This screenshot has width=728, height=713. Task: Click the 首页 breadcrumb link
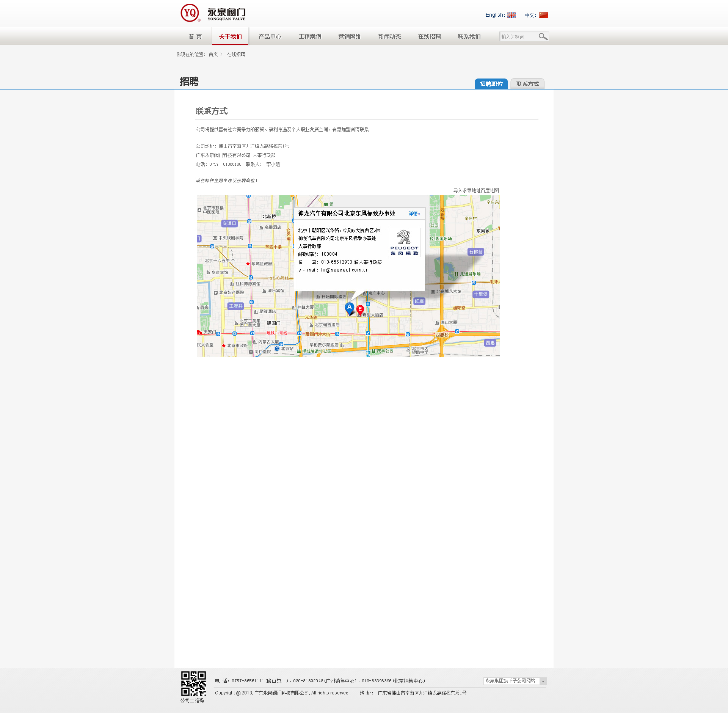point(213,54)
